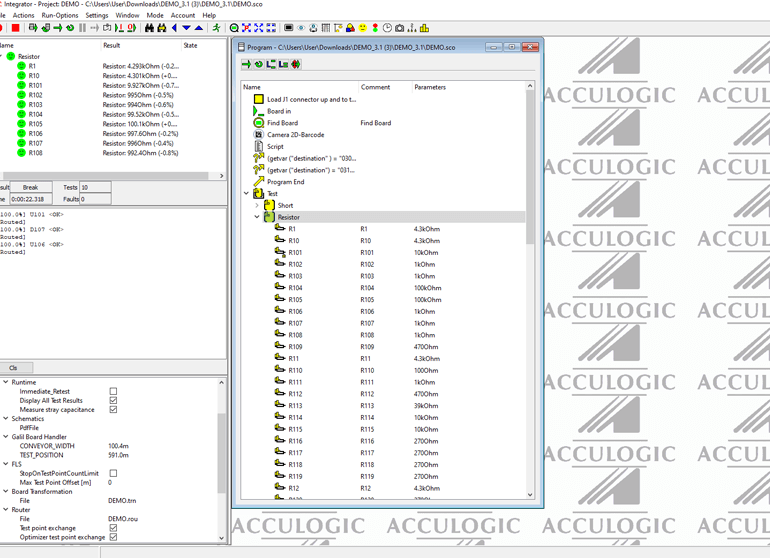Click the Result column header in results panel
Viewport: 770px width, 558px height.
click(x=141, y=45)
